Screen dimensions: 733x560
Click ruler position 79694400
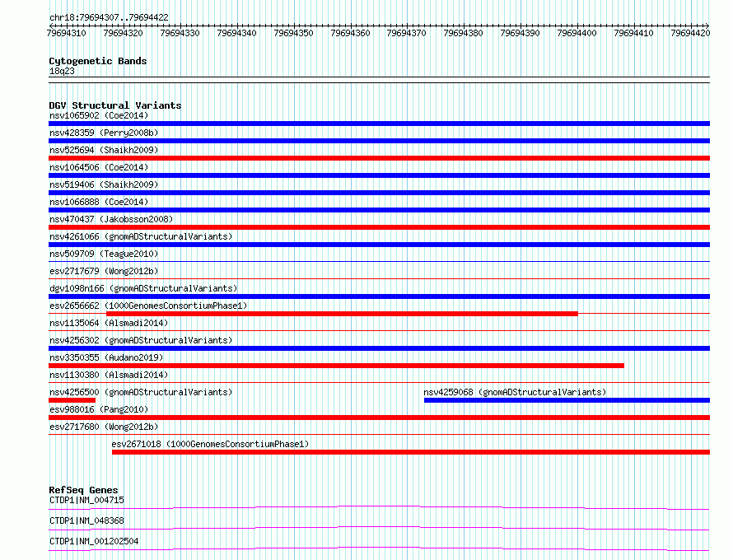577,33
